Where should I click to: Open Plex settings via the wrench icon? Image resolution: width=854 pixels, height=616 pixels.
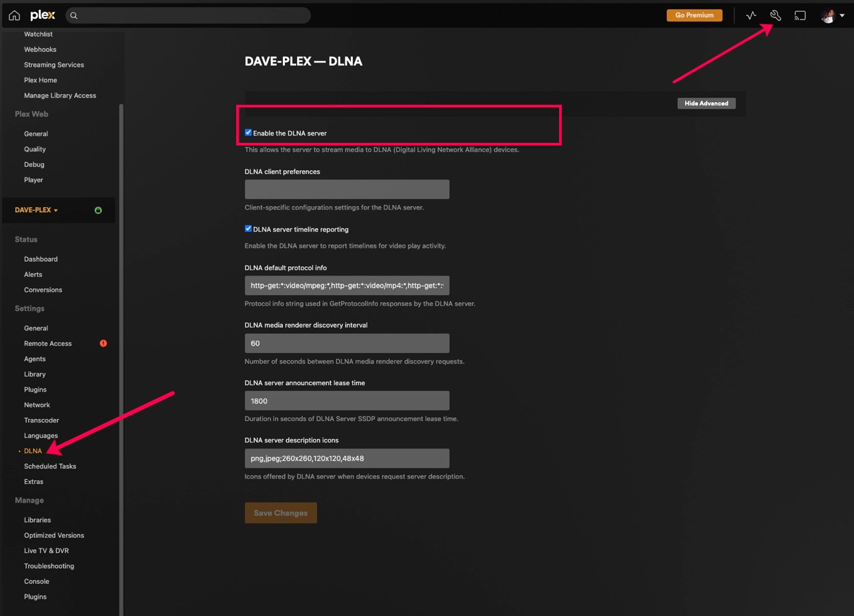tap(775, 15)
